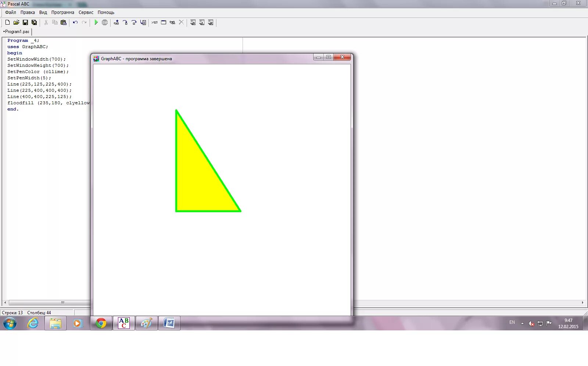588x366 pixels.
Task: Click the 'uses GraphABC;' code line
Action: [28, 47]
